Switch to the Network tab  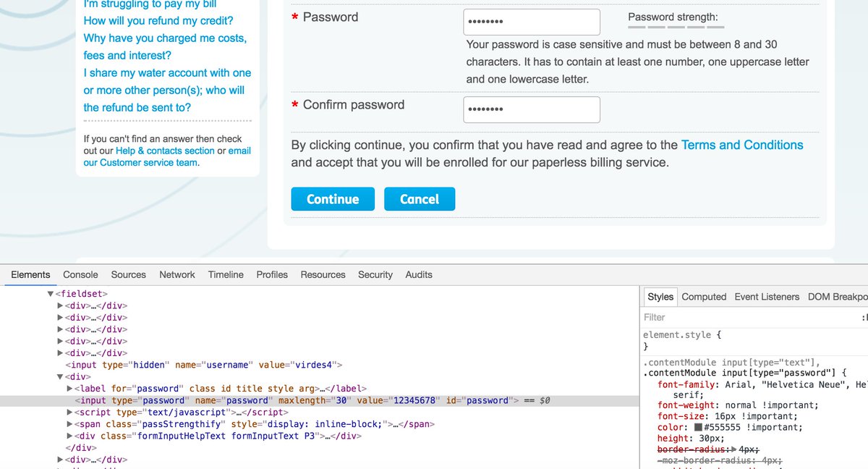[177, 275]
